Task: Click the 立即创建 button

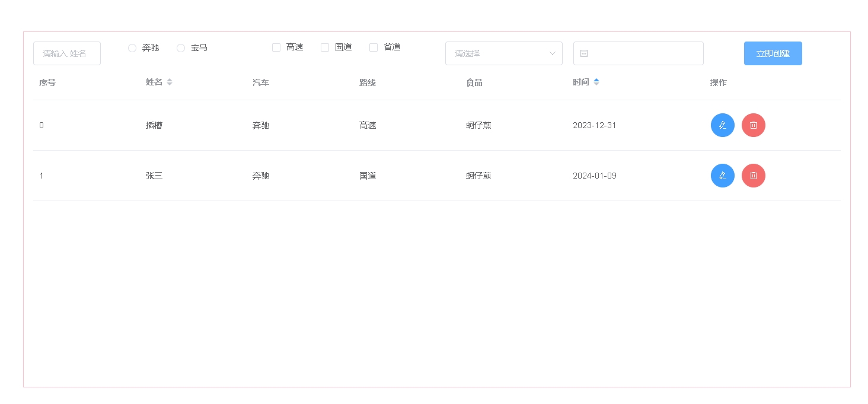Action: tap(773, 53)
